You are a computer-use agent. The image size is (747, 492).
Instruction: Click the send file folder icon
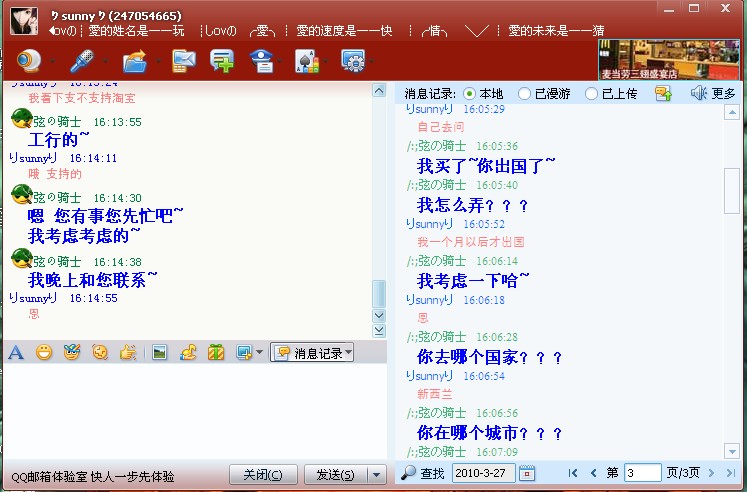(134, 61)
